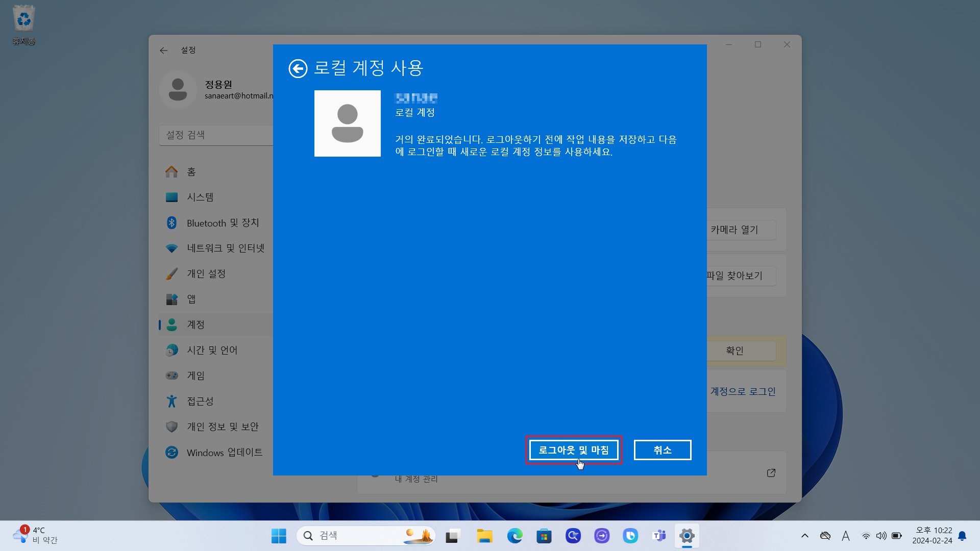This screenshot has height=551, width=980.
Task: Open Microsoft Teams from the taskbar
Action: click(x=659, y=536)
